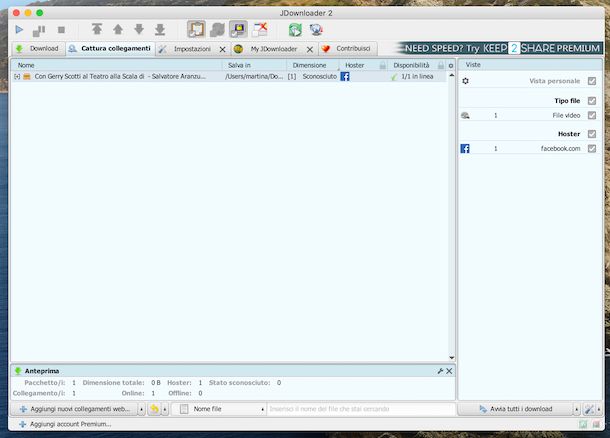Image resolution: width=610 pixels, height=438 pixels.
Task: Close the My JDownloader tab
Action: tap(310, 49)
